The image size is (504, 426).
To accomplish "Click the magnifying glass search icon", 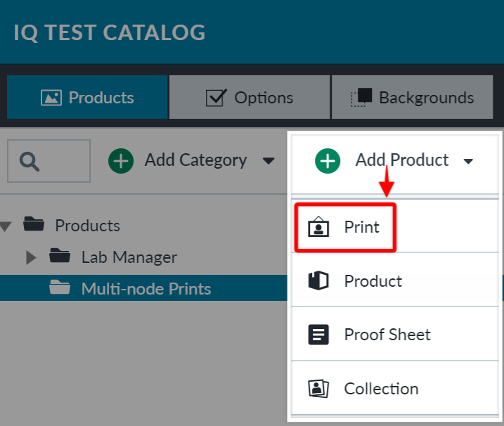I will point(30,162).
